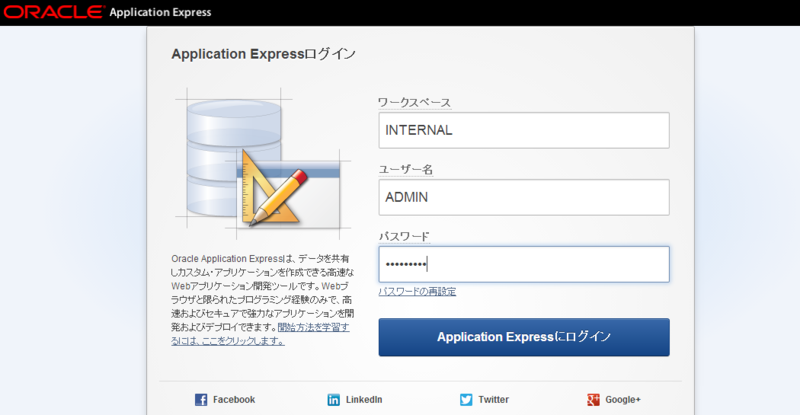The height and width of the screenshot is (415, 800).
Task: Click the Google+ icon
Action: (x=593, y=400)
